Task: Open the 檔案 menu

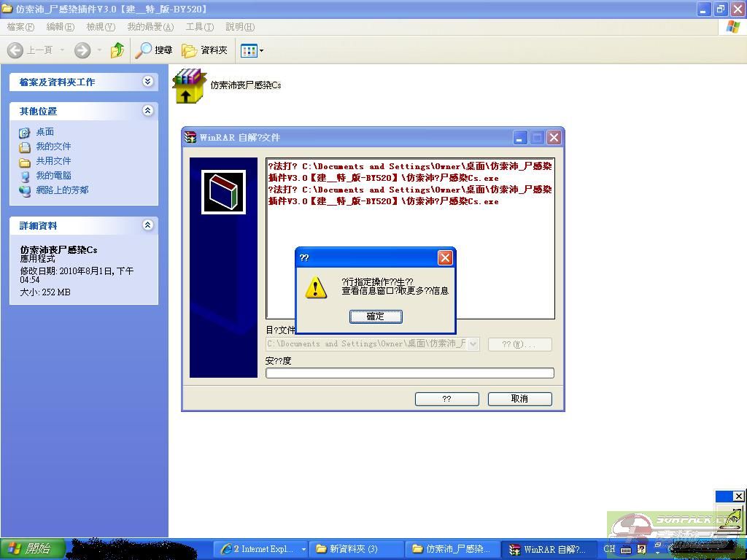Action: (x=20, y=27)
